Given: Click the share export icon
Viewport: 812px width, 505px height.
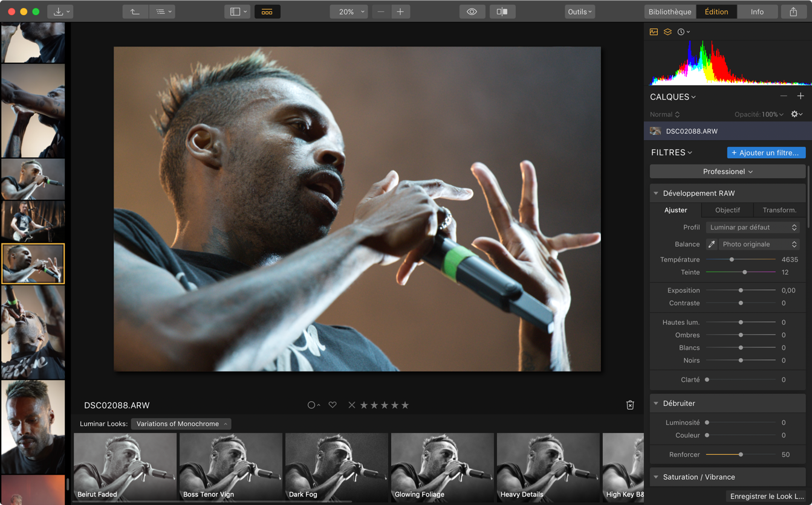Looking at the screenshot, I should [793, 11].
